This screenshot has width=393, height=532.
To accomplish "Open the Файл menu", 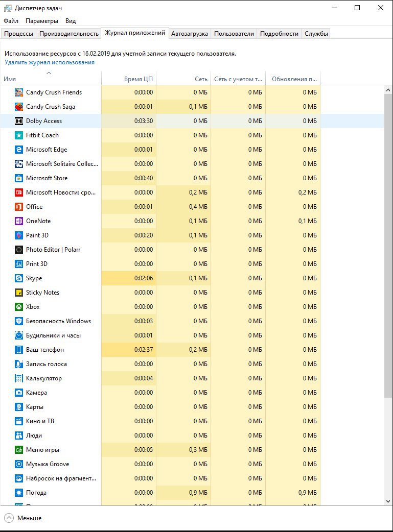I will coord(11,21).
